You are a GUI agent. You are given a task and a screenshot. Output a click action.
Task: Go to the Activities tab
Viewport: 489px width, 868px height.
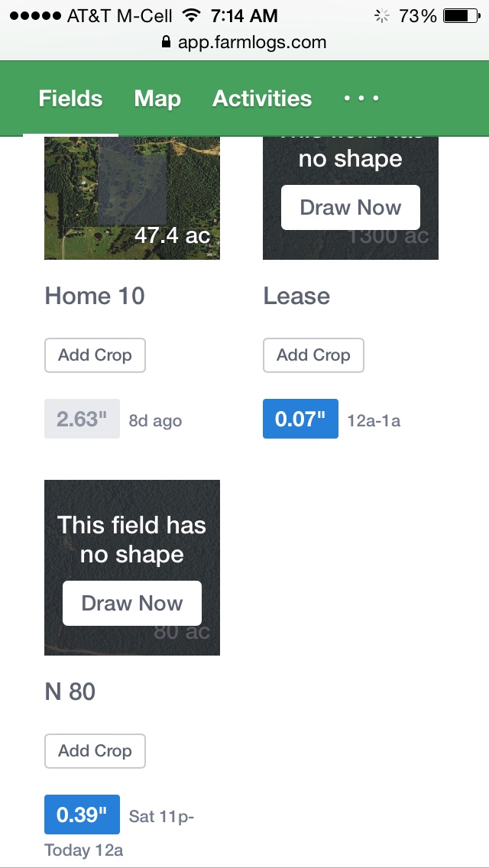click(x=262, y=99)
